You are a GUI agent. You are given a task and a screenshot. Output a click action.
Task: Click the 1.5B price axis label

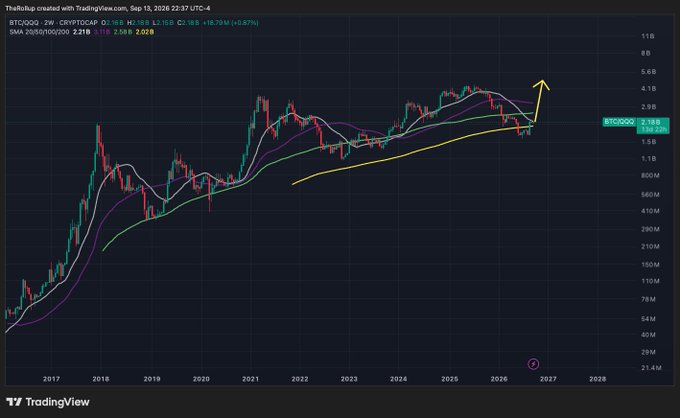click(648, 142)
